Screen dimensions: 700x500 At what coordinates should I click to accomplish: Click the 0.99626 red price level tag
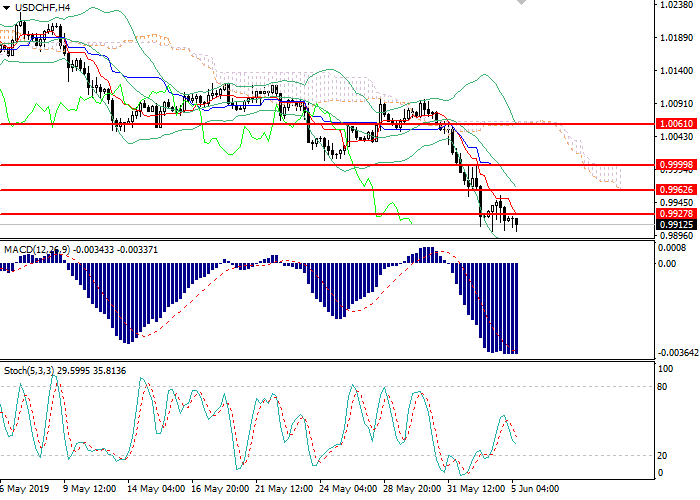click(x=675, y=189)
